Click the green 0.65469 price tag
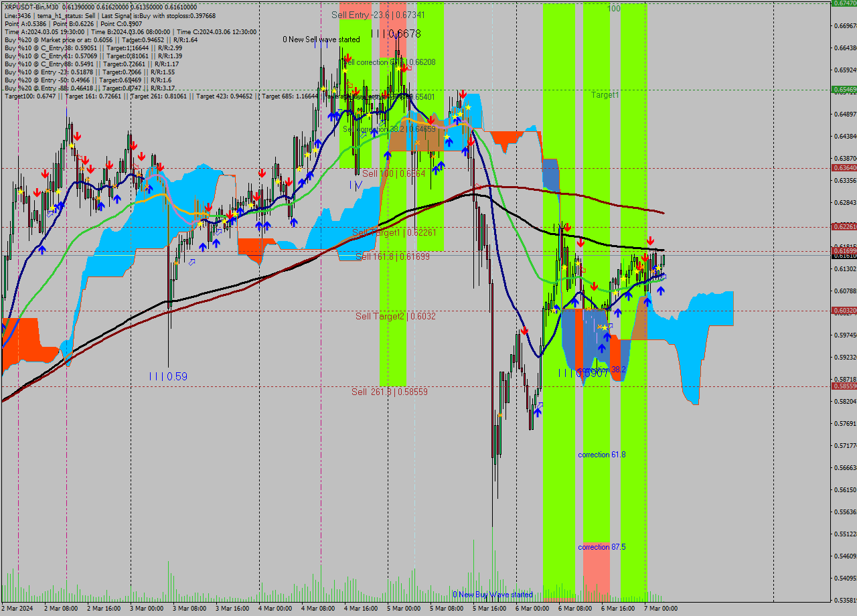Image resolution: width=857 pixels, height=616 pixels. pos(844,89)
